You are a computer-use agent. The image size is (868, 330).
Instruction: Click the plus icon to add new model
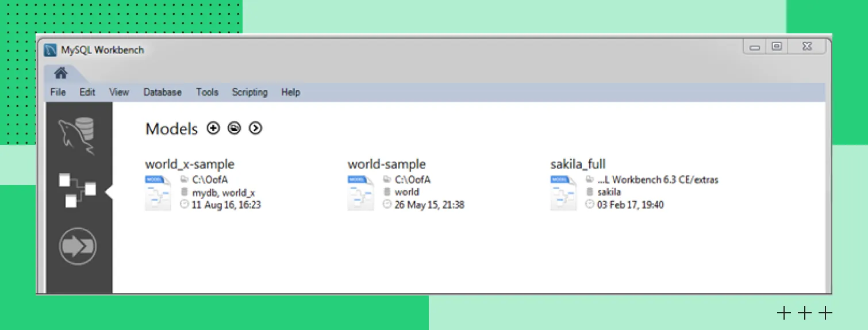click(x=213, y=128)
